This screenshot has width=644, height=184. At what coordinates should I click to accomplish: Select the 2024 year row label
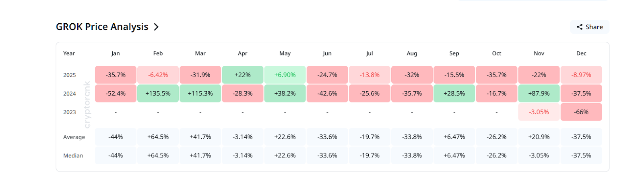70,94
